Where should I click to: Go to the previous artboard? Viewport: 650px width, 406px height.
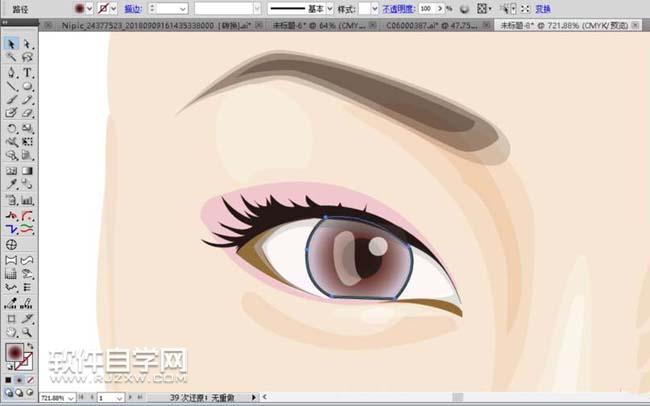pos(92,397)
